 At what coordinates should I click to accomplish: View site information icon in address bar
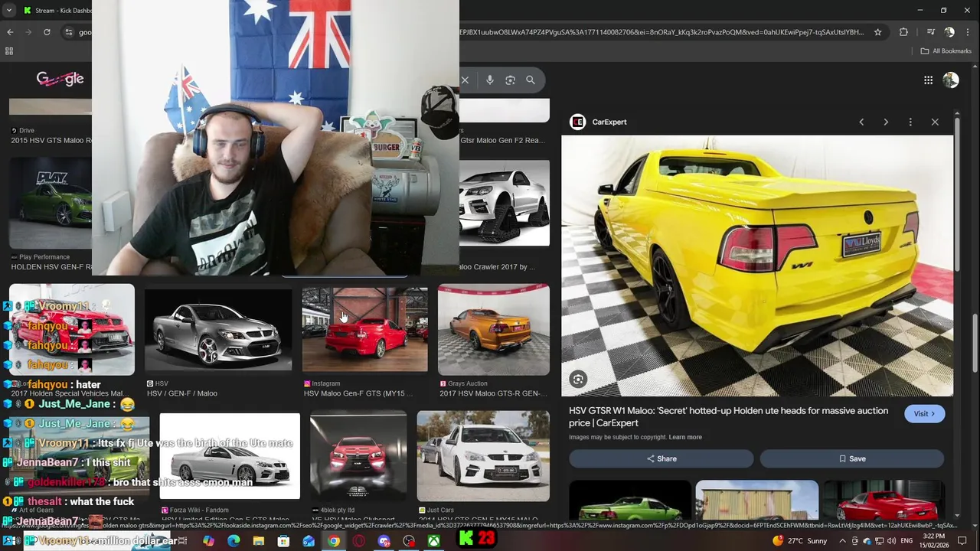click(x=69, y=32)
